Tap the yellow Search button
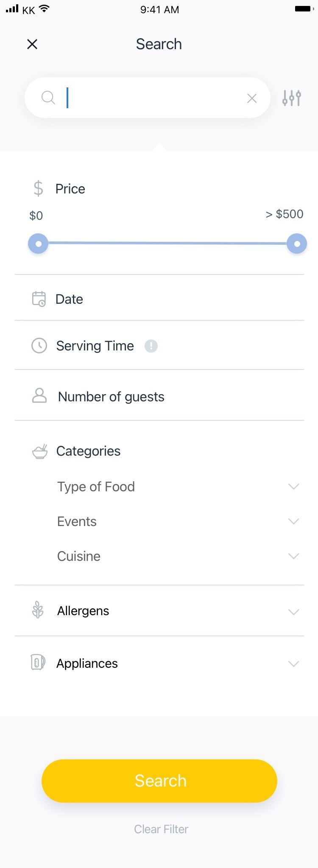 (159, 781)
